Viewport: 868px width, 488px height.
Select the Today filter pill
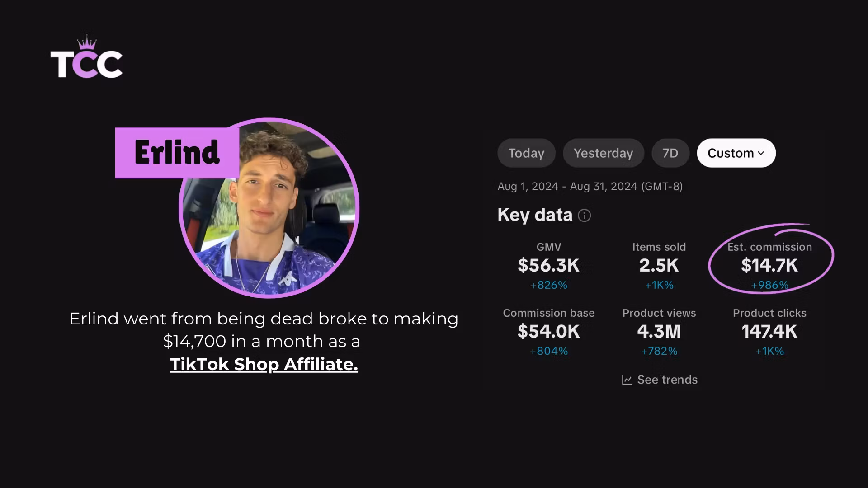click(x=526, y=153)
